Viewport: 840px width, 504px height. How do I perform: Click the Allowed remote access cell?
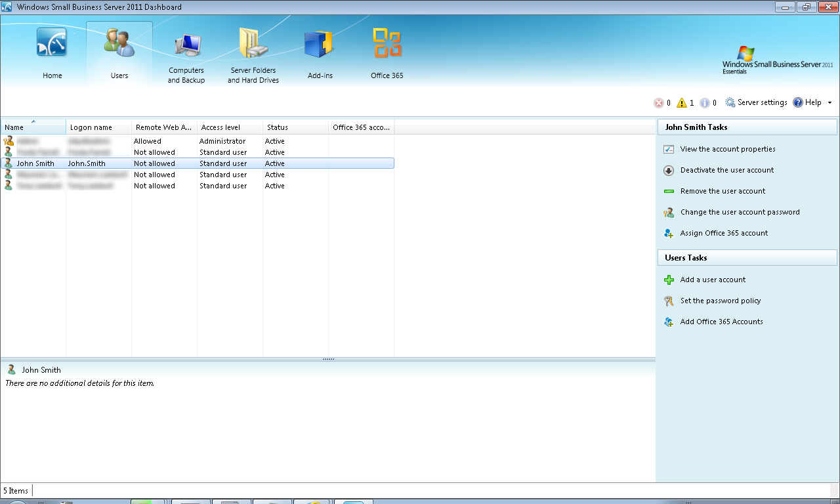pyautogui.click(x=148, y=142)
